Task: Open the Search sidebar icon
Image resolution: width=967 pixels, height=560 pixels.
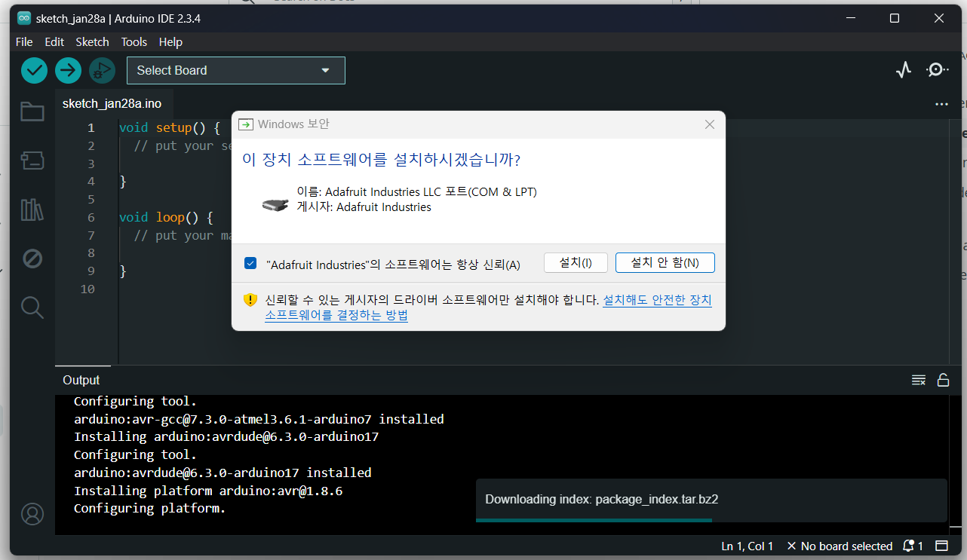Action: (32, 307)
